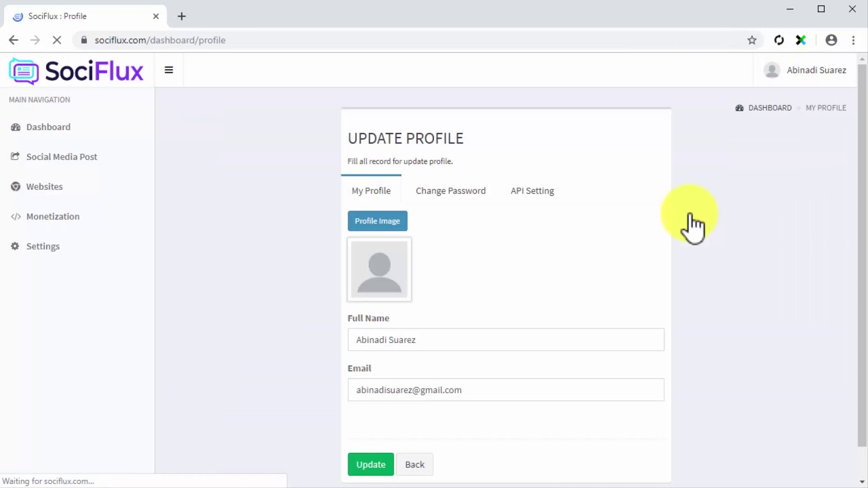
Task: Click the Profile Image button
Action: pos(378,221)
